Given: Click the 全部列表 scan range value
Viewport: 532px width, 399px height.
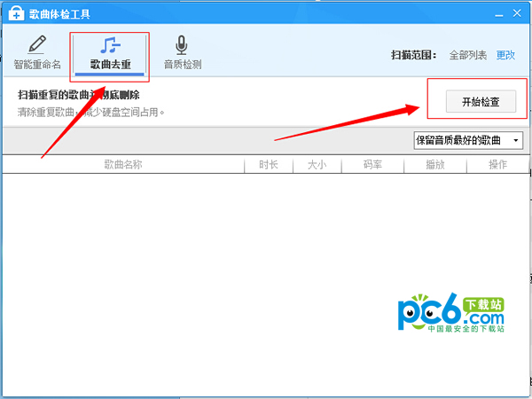Looking at the screenshot, I should pyautogui.click(x=468, y=55).
